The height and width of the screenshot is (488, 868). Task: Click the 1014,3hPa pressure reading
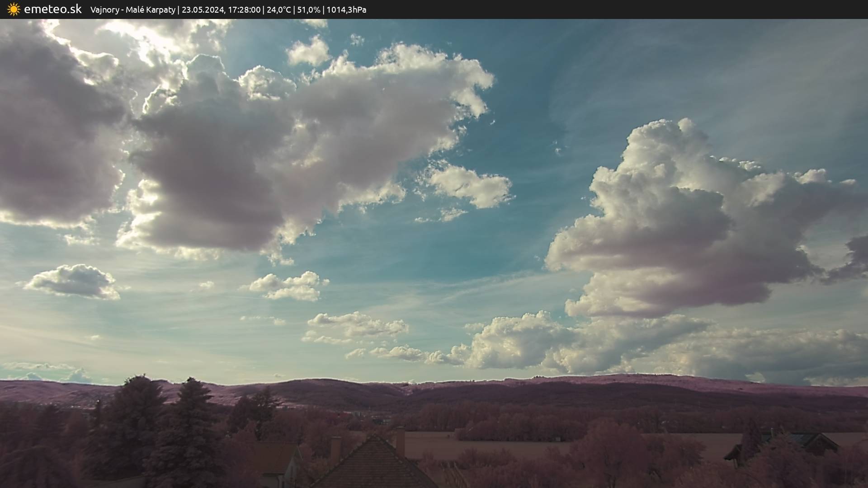click(x=346, y=9)
